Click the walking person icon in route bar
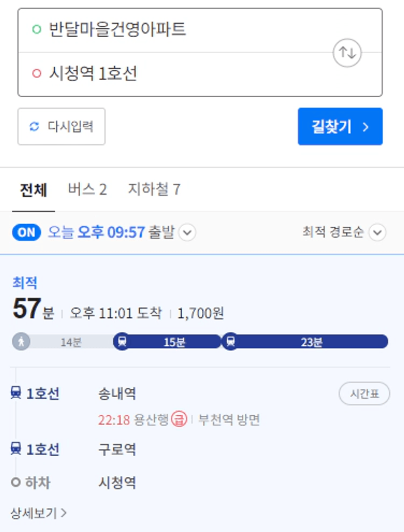 click(21, 341)
